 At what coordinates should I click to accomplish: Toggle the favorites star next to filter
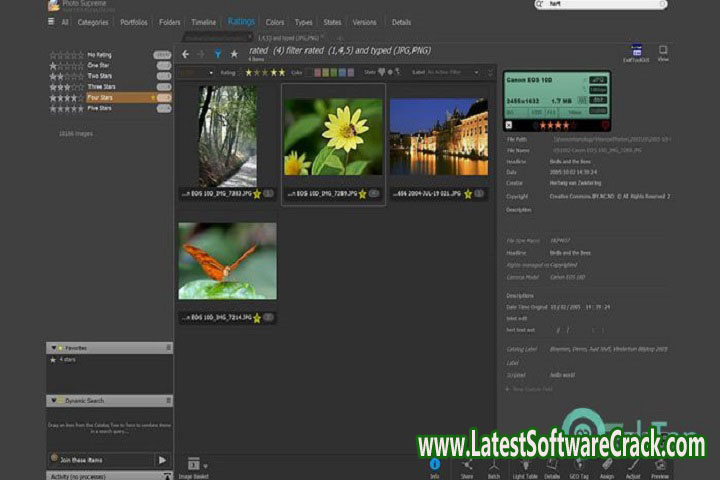tap(234, 53)
